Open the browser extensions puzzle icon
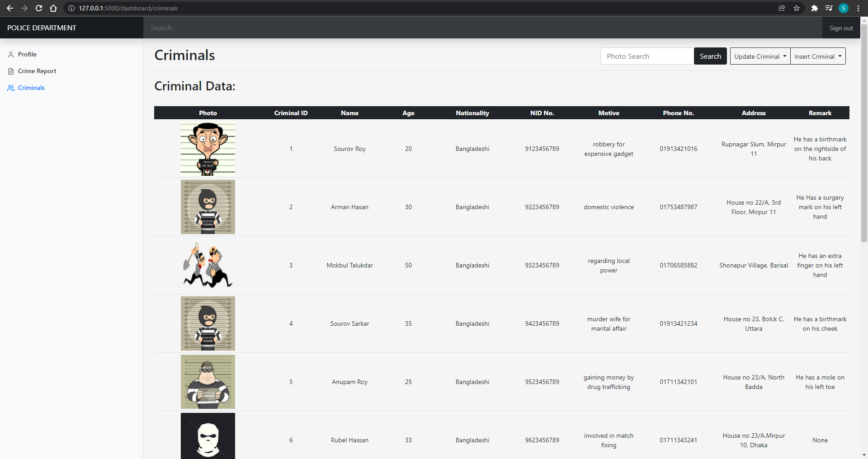Screen dimensions: 868x459 point(815,8)
